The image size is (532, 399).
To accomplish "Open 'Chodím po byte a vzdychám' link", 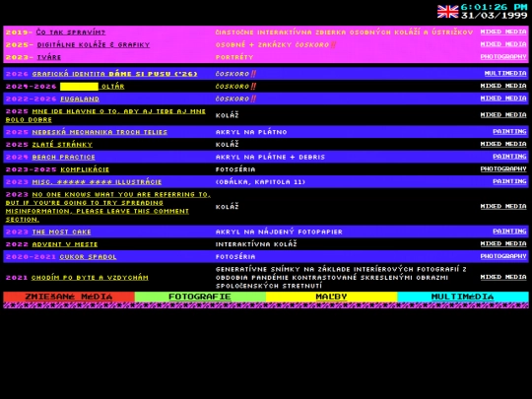I will click(90, 278).
